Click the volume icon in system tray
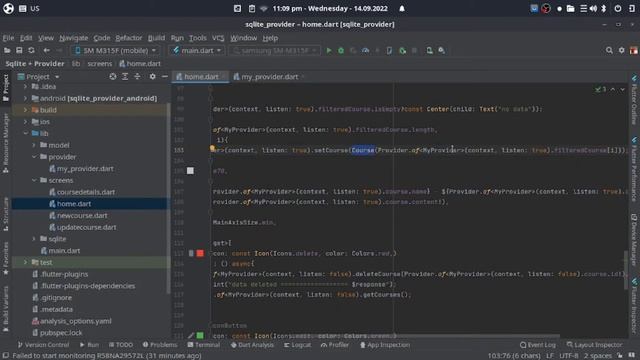 point(593,9)
